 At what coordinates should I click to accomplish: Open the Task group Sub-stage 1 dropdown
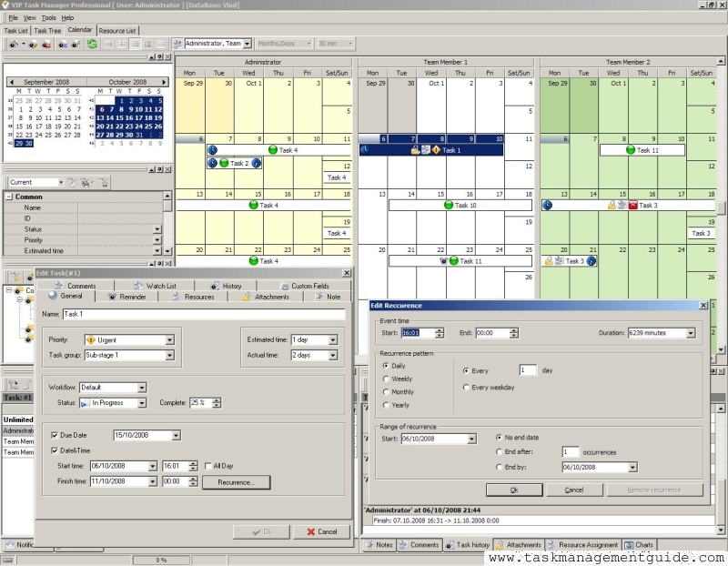[x=170, y=355]
